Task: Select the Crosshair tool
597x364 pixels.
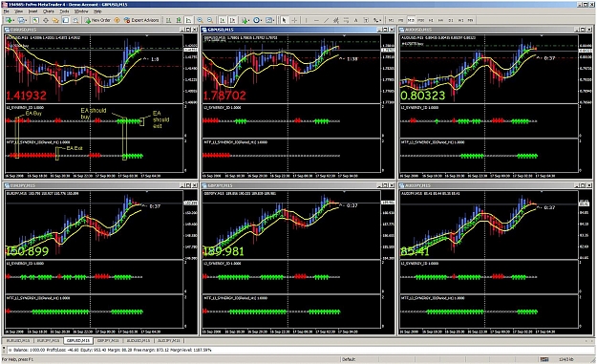Action: pos(294,20)
